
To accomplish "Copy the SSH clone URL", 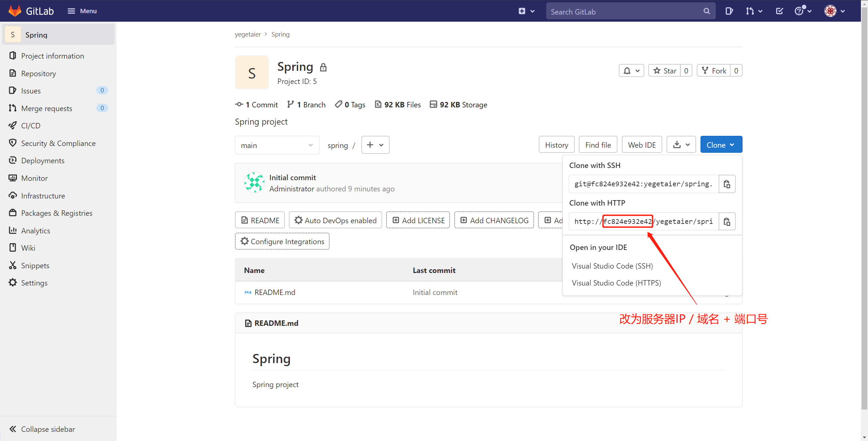I will (727, 184).
